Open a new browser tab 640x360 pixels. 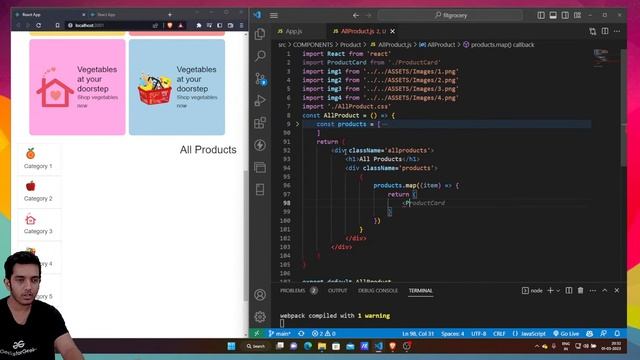(x=170, y=15)
